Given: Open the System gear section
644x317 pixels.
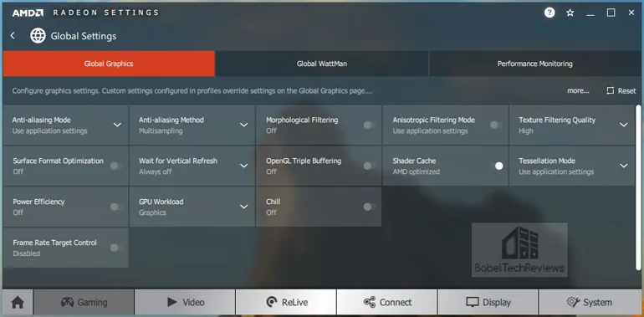Looking at the screenshot, I should 590,303.
